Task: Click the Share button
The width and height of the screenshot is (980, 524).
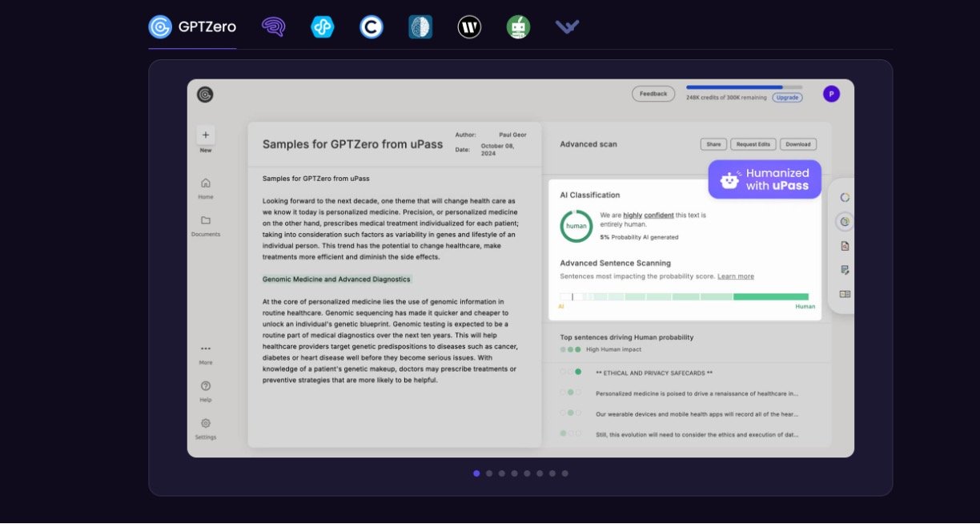Action: tap(713, 144)
